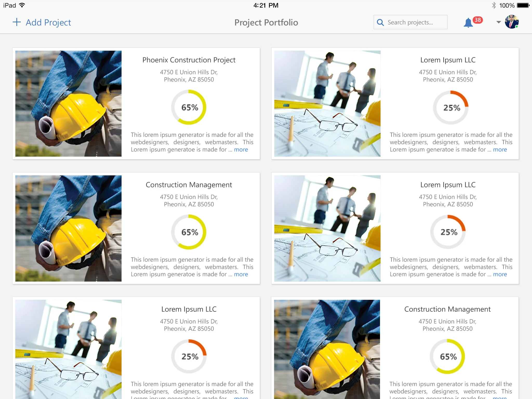Select middle-left Construction Management title
This screenshot has width=532, height=399.
pyautogui.click(x=189, y=185)
